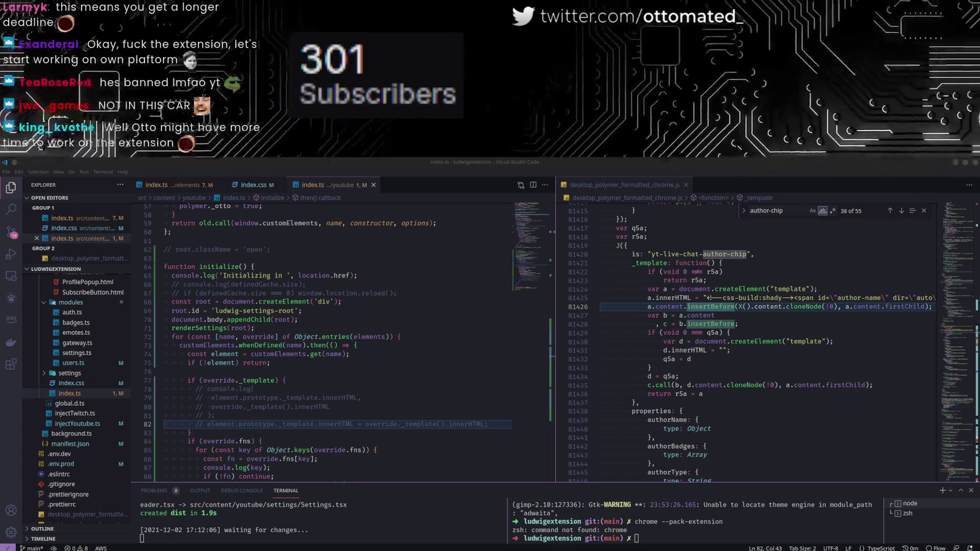The height and width of the screenshot is (551, 980).
Task: Click the remote indicator in the status bar
Action: pos(7,548)
